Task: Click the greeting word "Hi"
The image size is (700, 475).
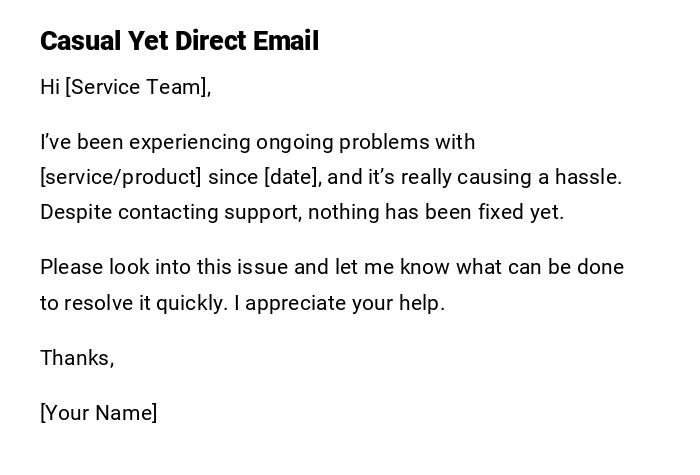Action: 50,87
